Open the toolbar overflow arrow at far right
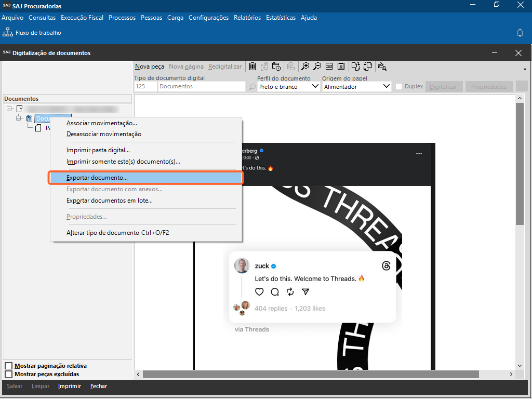The image size is (532, 399). coord(525,69)
